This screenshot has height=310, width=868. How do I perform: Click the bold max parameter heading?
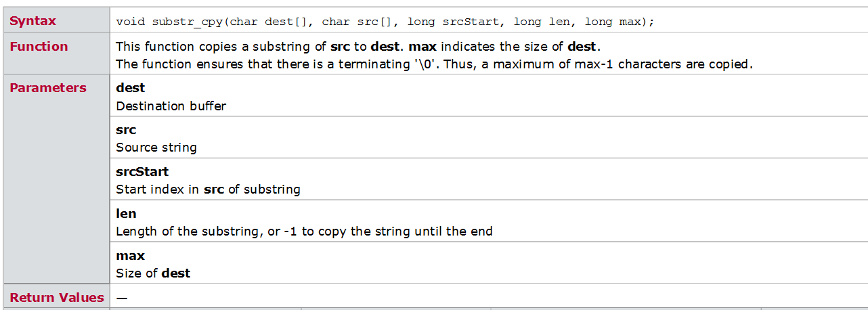pos(130,256)
